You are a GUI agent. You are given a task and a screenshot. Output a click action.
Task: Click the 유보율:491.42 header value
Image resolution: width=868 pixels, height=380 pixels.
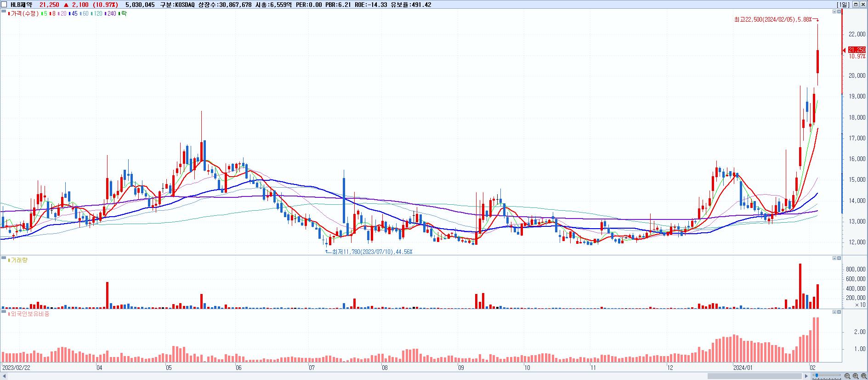point(410,5)
